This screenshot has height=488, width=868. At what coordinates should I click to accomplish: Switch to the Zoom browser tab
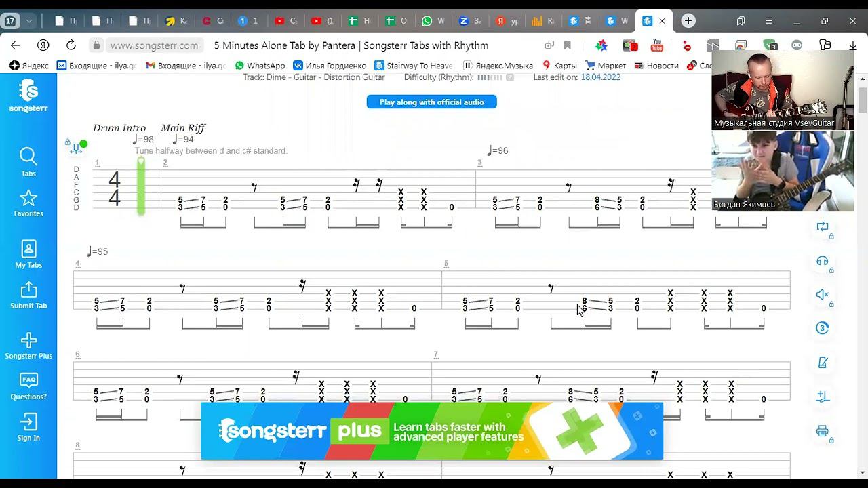coord(469,21)
